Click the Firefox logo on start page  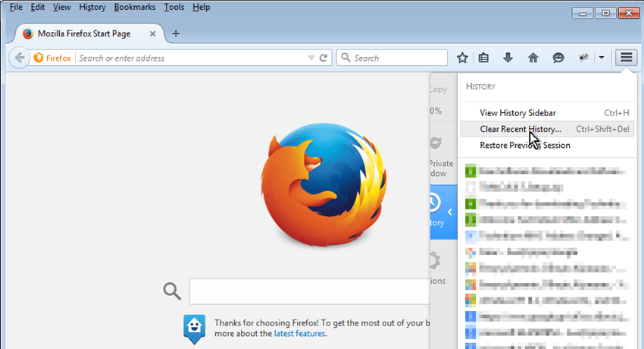point(324,185)
